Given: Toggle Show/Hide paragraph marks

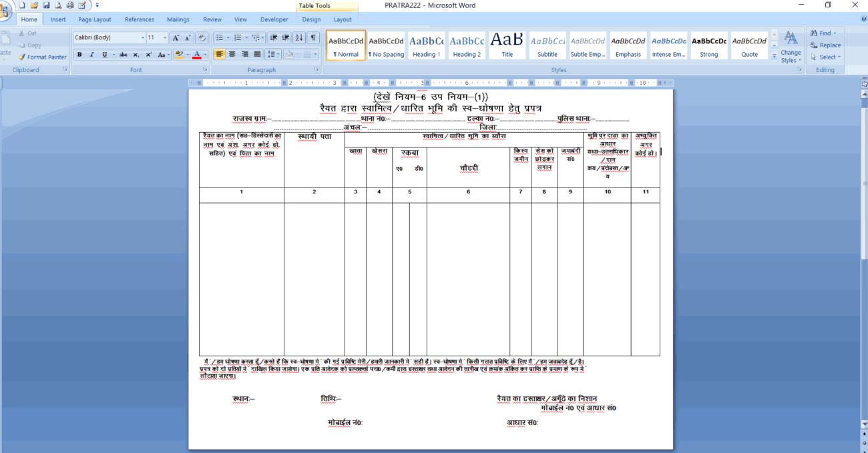Looking at the screenshot, I should point(313,38).
